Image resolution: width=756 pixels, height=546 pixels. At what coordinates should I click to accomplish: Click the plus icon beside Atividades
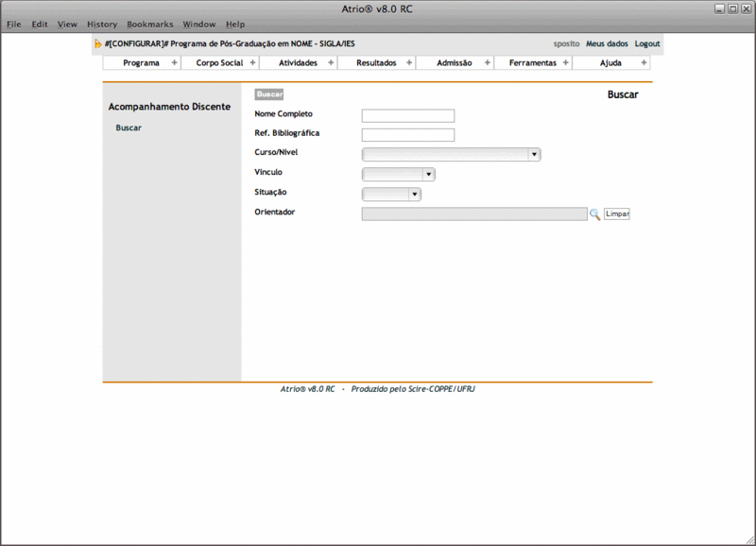click(x=331, y=63)
